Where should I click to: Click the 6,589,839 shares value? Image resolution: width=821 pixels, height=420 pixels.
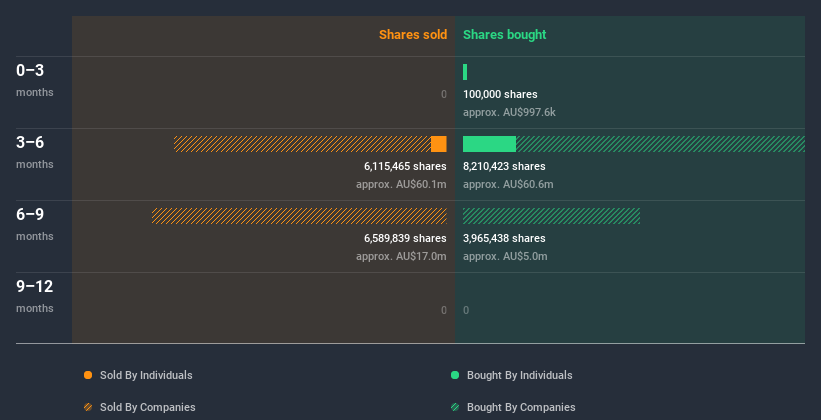(x=405, y=238)
